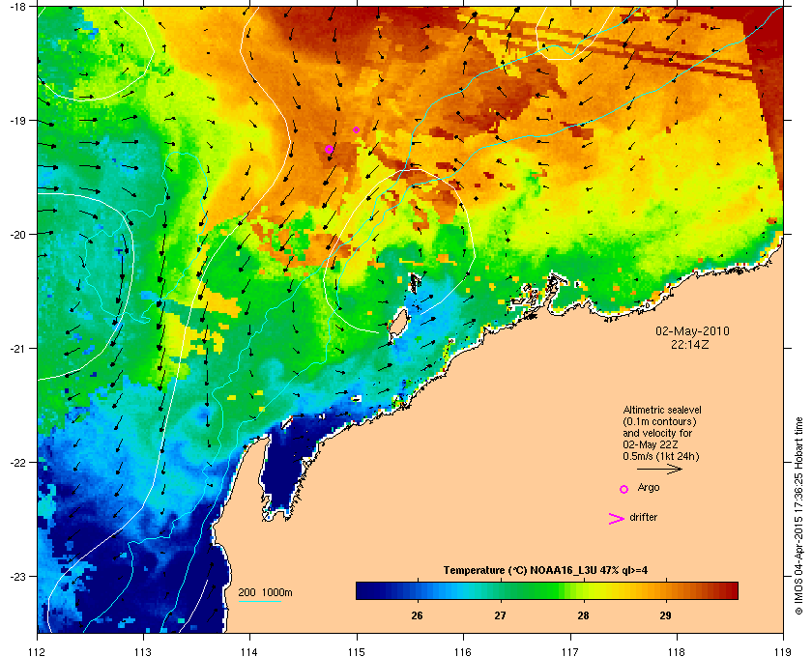
Task: Click the colorbar value '26'
Action: (417, 615)
